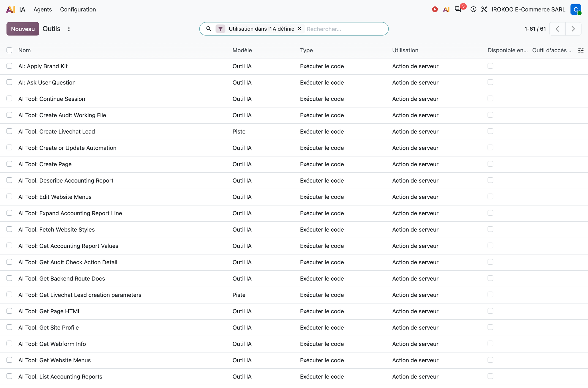Open the messages icon with badge 3
The height and width of the screenshot is (388, 588).
click(458, 9)
